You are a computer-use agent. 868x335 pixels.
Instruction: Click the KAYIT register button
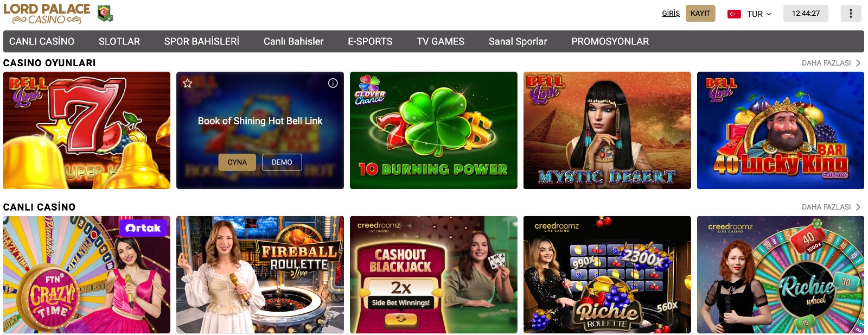click(x=700, y=14)
